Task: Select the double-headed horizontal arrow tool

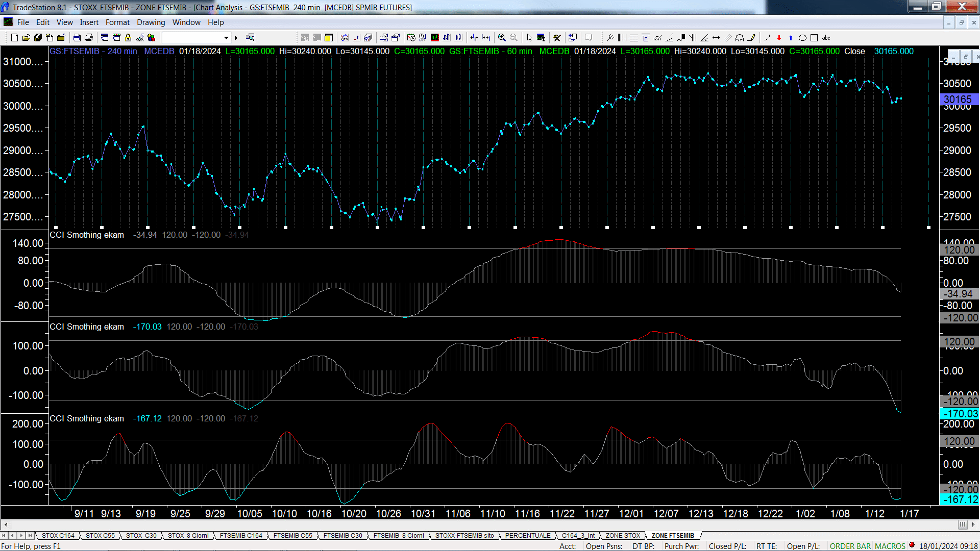Action: click(716, 37)
